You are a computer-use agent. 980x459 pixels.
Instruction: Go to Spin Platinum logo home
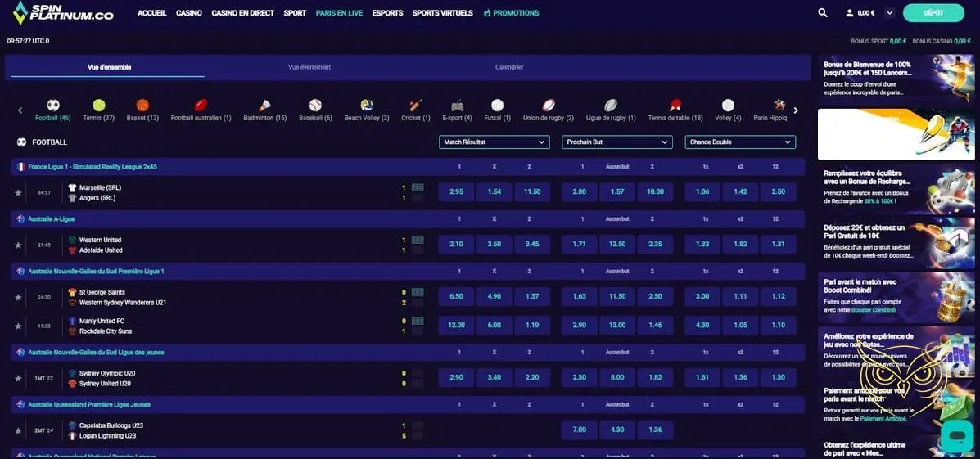click(63, 12)
